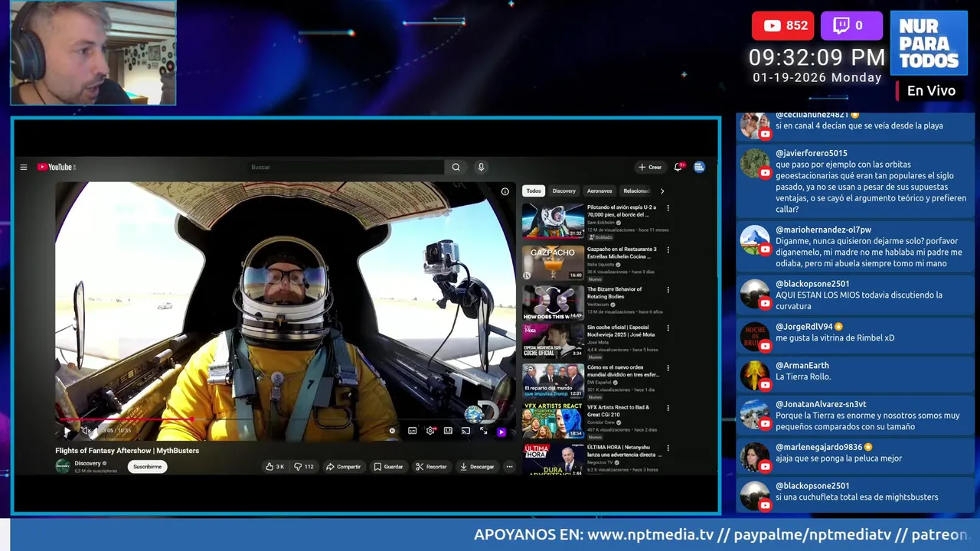
Task: Open options menu for Sin coche oficial
Action: point(668,329)
